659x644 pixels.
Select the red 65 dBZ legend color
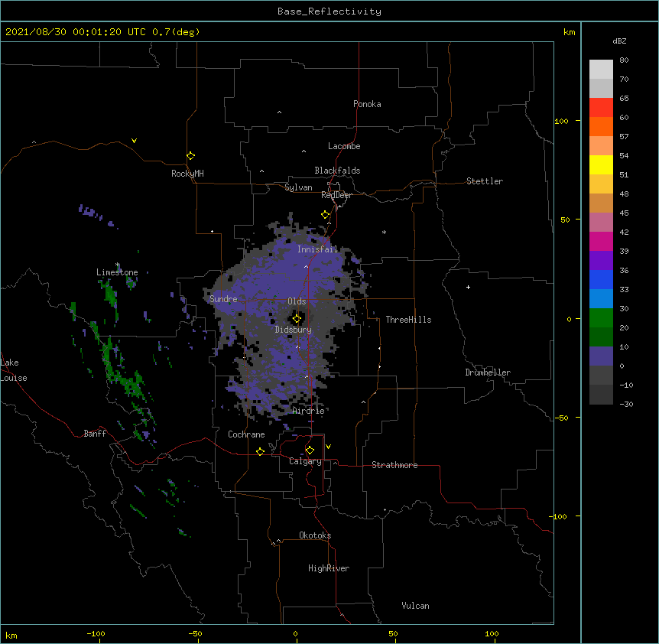[601, 107]
